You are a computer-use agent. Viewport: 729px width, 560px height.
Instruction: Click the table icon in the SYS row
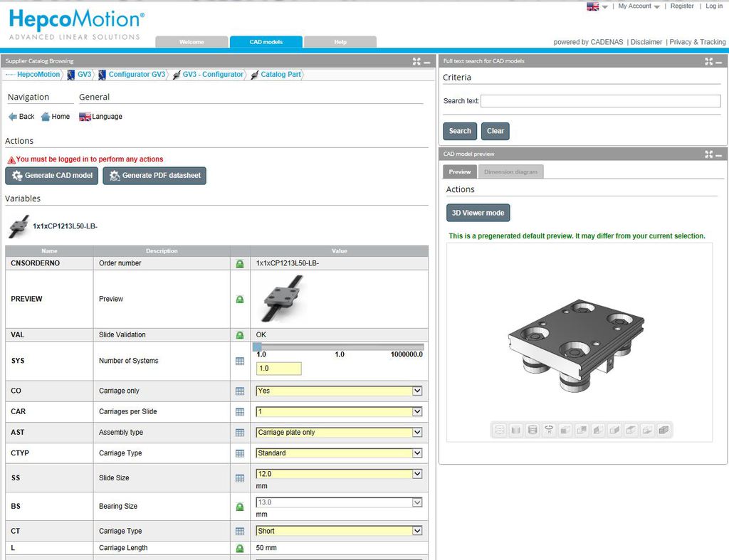(240, 361)
